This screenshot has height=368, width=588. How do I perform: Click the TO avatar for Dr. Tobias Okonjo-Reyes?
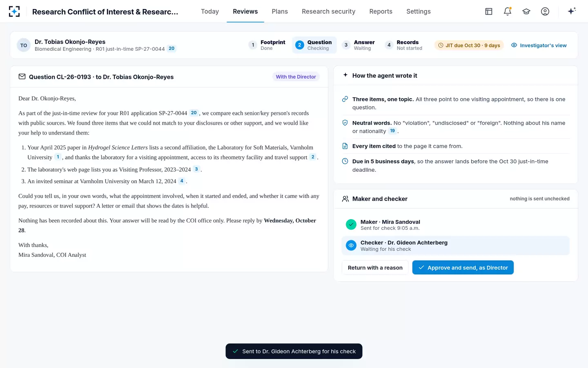[x=24, y=45]
